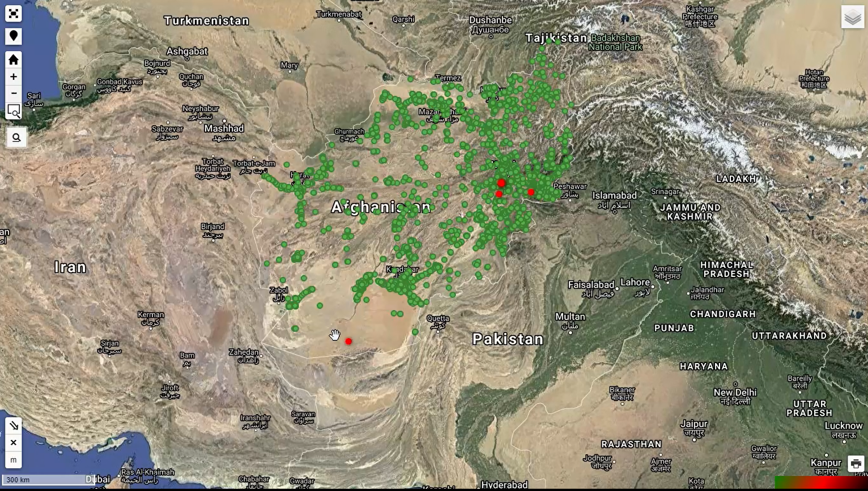Click the print map icon
868x491 pixels.
pos(856,464)
